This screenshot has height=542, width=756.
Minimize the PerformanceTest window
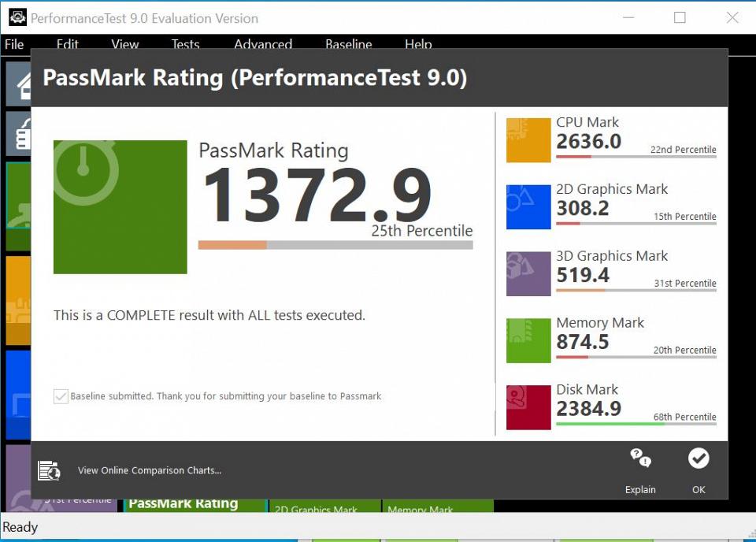click(628, 17)
